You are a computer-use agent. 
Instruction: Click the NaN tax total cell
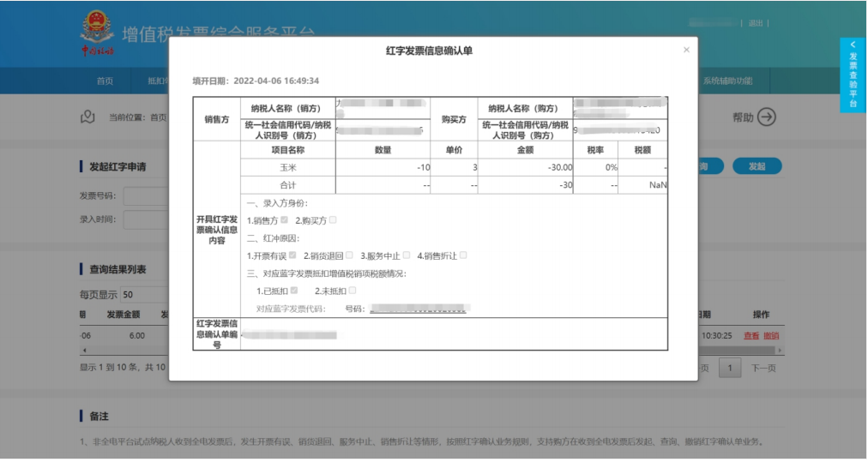pos(642,185)
